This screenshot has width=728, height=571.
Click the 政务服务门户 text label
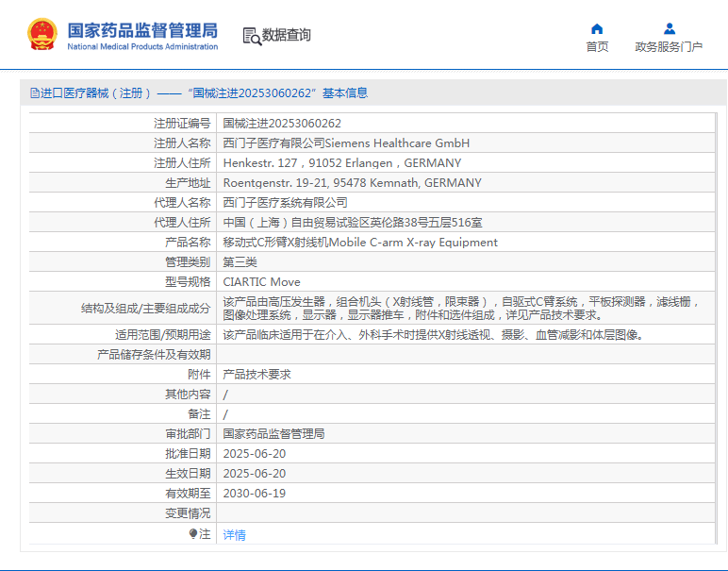(669, 47)
